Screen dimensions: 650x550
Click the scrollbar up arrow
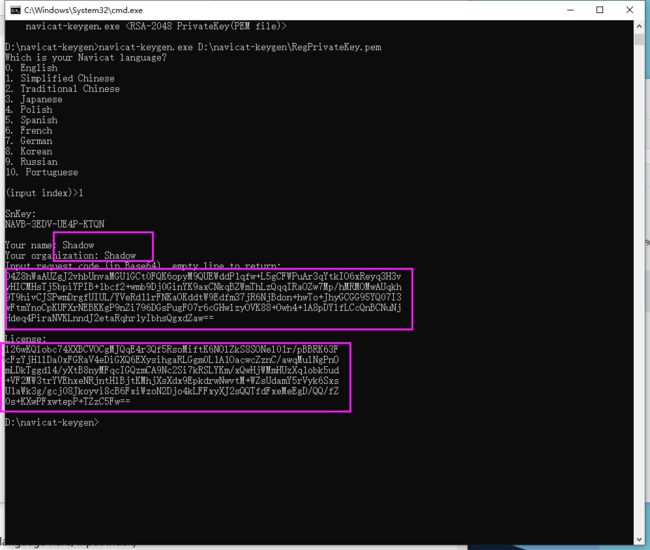[638, 27]
